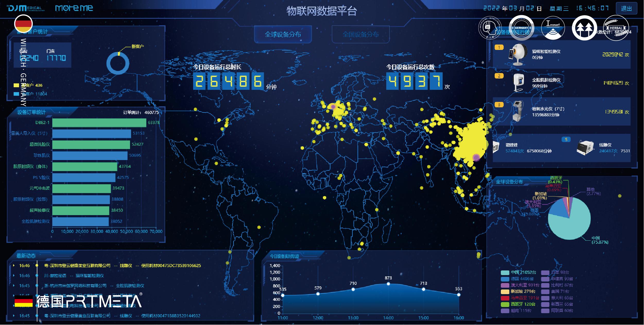Click the MoreMe logo in header
The height and width of the screenshot is (325, 644).
click(x=74, y=8)
